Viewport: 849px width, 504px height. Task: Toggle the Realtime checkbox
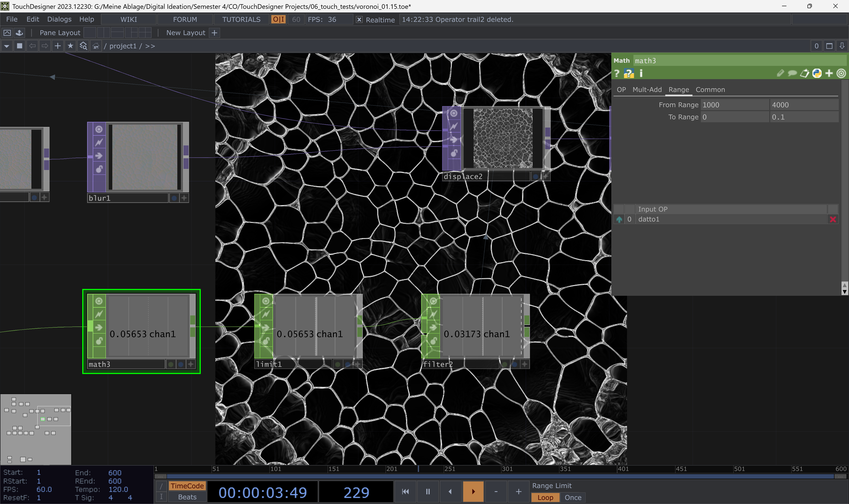tap(359, 19)
